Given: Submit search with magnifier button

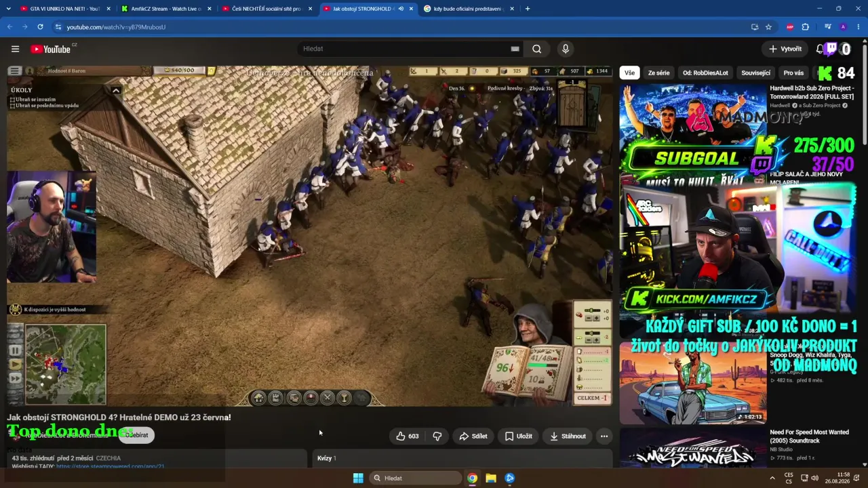Looking at the screenshot, I should [x=536, y=49].
